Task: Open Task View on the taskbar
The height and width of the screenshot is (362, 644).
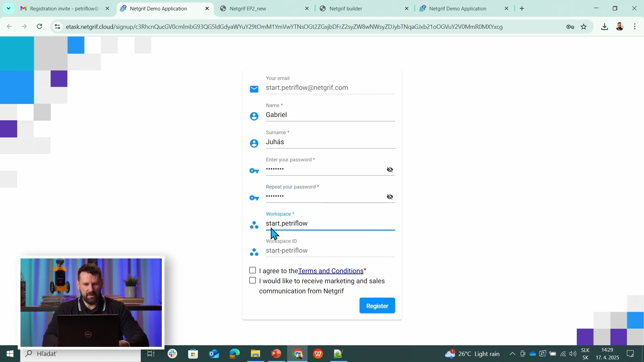Action: 151,354
